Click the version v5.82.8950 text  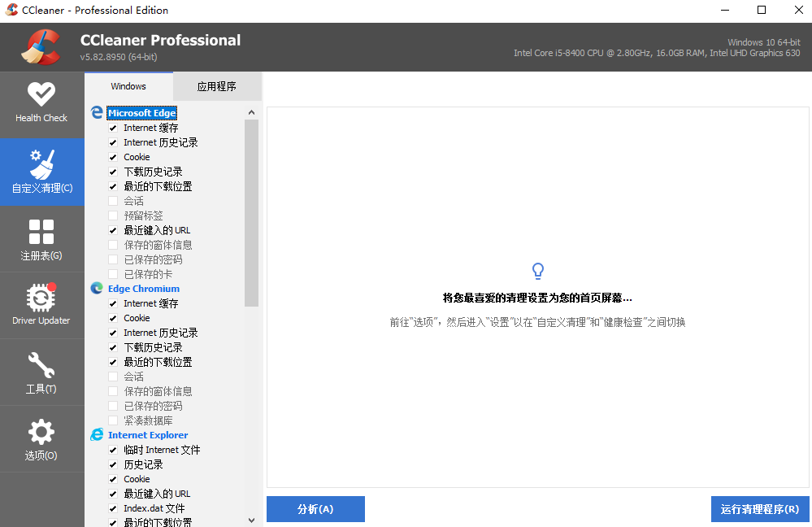119,57
